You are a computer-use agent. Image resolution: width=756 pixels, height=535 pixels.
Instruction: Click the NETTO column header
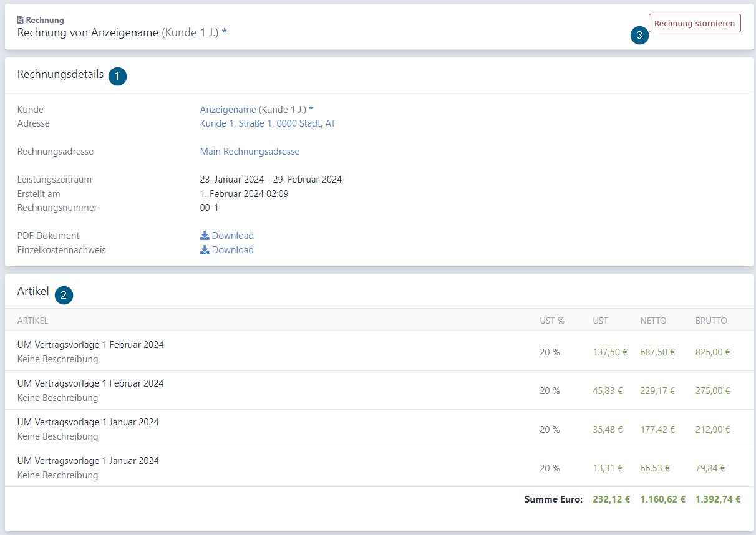click(x=653, y=321)
